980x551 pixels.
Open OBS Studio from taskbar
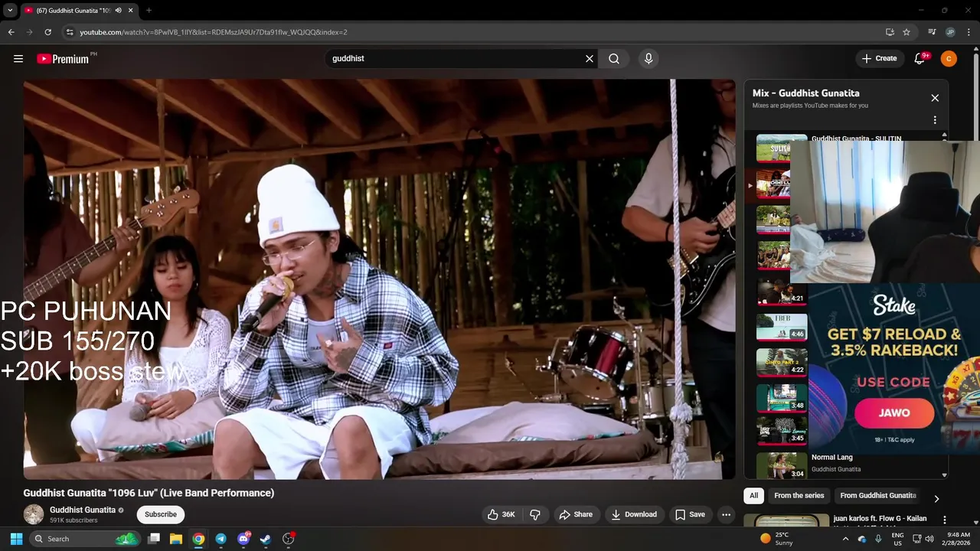pyautogui.click(x=289, y=539)
